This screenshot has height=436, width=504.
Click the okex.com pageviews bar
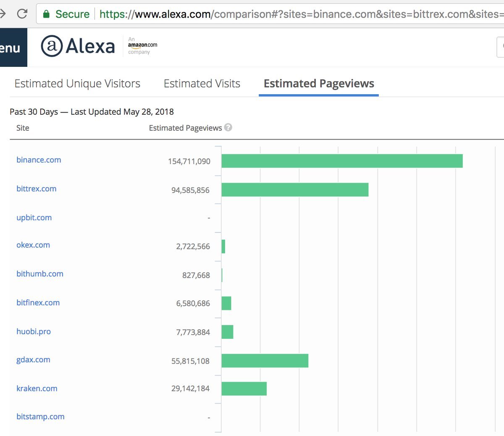click(x=223, y=246)
